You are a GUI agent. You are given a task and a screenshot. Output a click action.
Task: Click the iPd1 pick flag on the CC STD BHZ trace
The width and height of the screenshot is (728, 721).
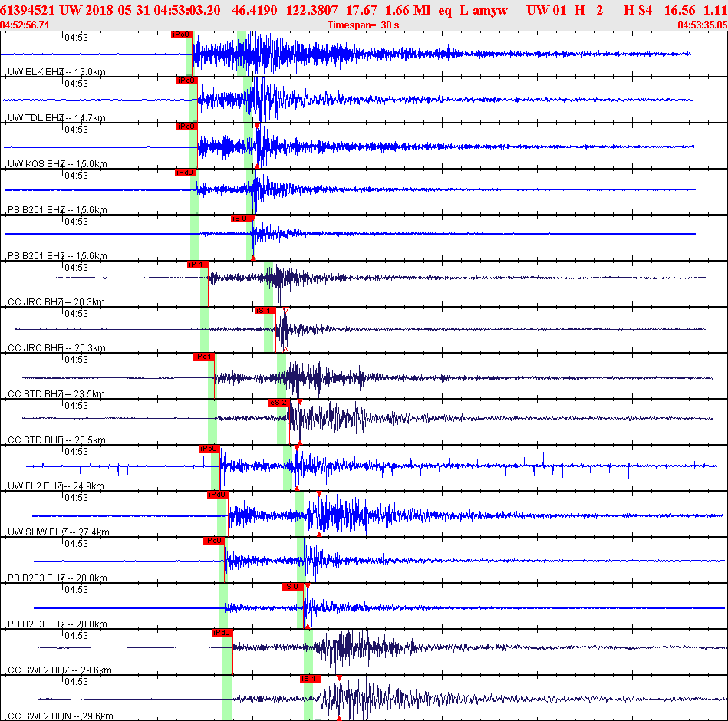tap(204, 357)
